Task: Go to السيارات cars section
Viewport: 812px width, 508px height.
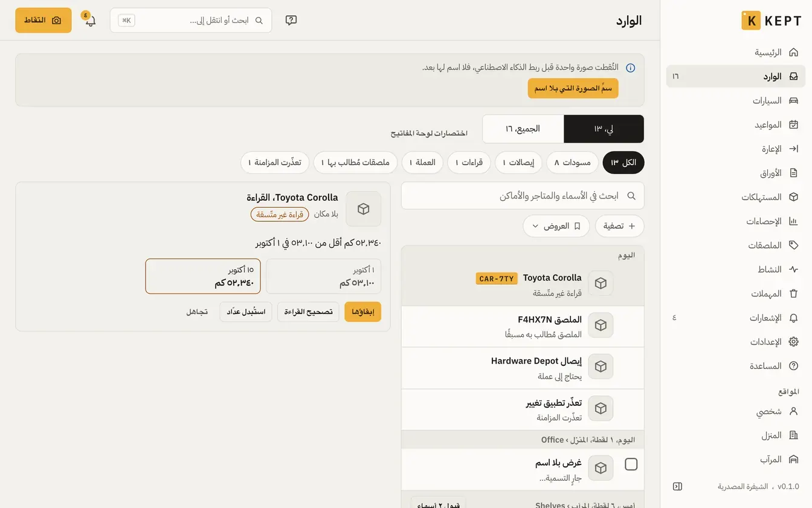Action: pyautogui.click(x=735, y=100)
